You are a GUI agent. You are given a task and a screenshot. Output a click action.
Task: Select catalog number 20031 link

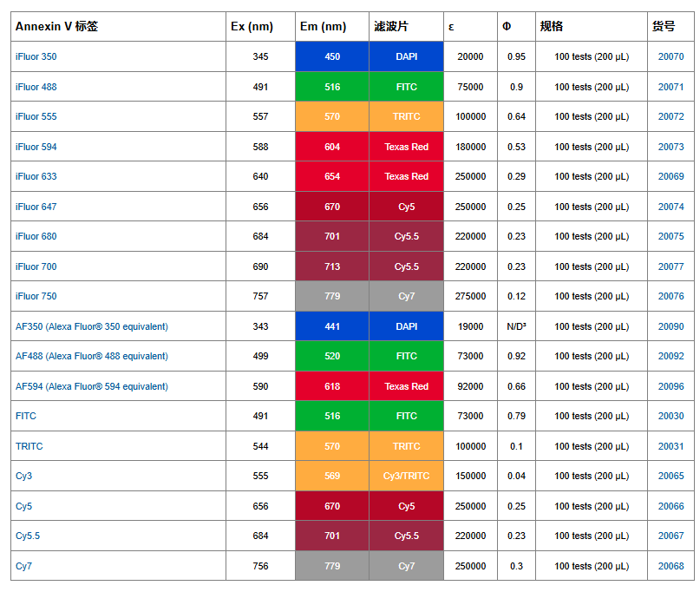tap(671, 446)
